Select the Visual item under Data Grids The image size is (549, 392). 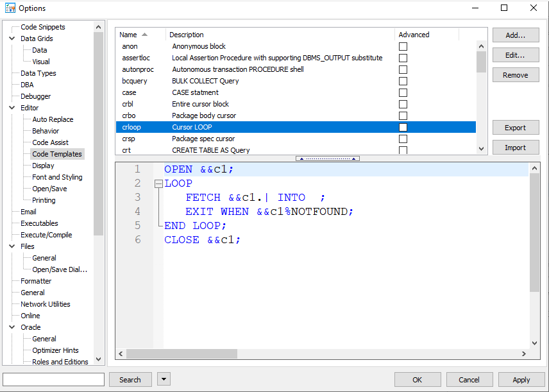pos(41,62)
